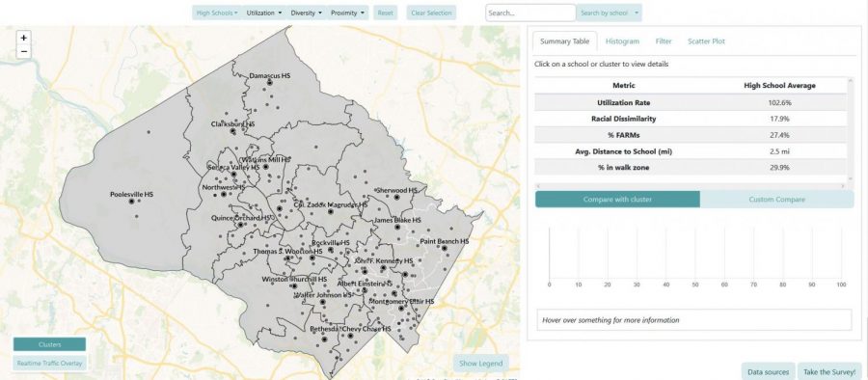868x380 pixels.
Task: Switch to the Histogram tab
Action: point(622,41)
